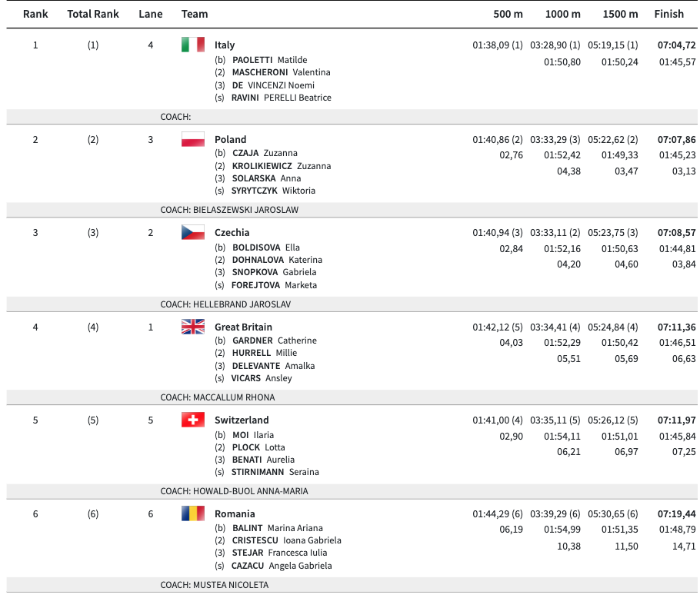Click coach row BIELASZEWSKI JAROSLAW
Viewport: 700px width, 598px height.
[229, 210]
